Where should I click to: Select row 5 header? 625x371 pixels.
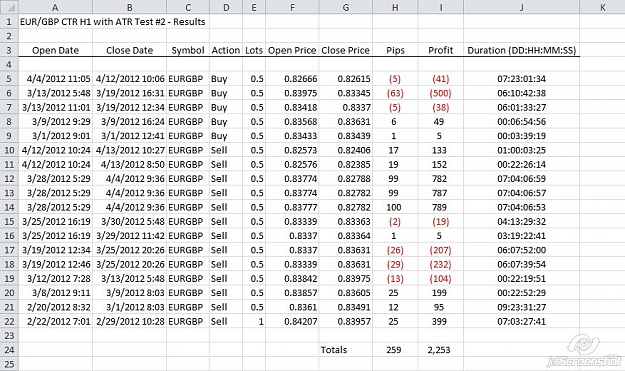9,79
